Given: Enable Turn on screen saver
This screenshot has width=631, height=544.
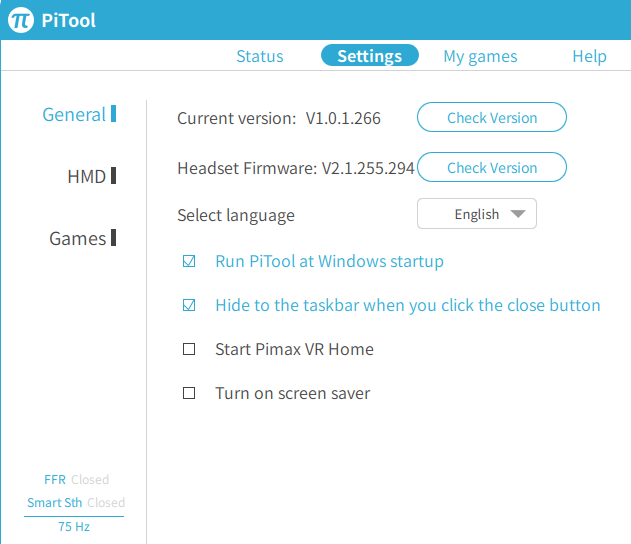Looking at the screenshot, I should coord(189,394).
